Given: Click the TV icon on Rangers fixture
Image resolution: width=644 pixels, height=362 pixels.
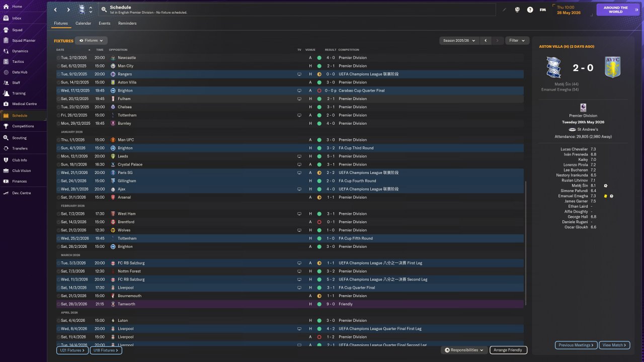Looking at the screenshot, I should pos(299,74).
